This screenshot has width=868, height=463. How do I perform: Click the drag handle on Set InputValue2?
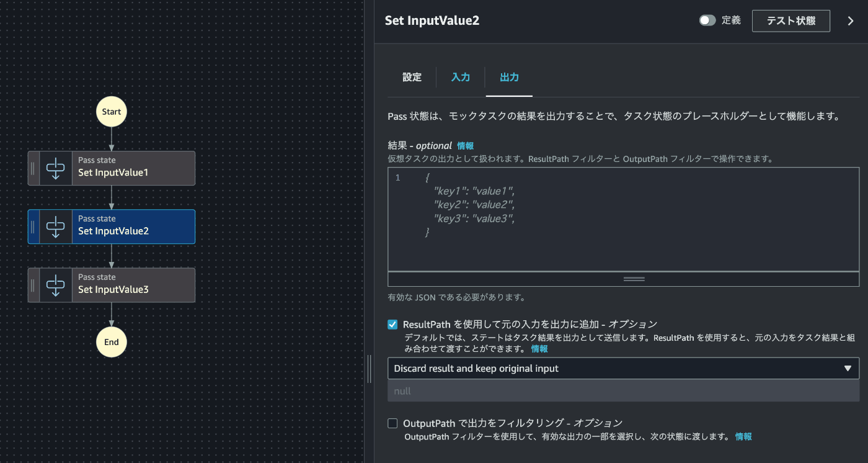coord(33,227)
